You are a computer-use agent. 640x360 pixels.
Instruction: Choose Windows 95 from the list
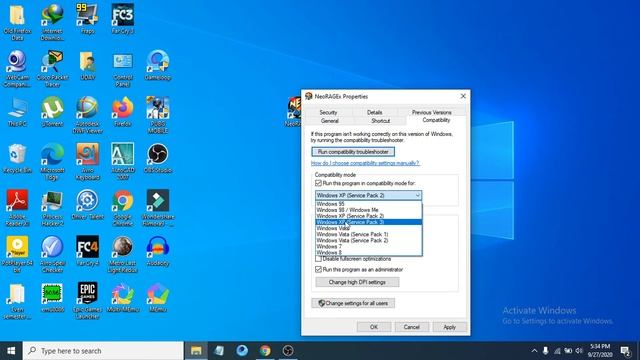click(x=369, y=204)
